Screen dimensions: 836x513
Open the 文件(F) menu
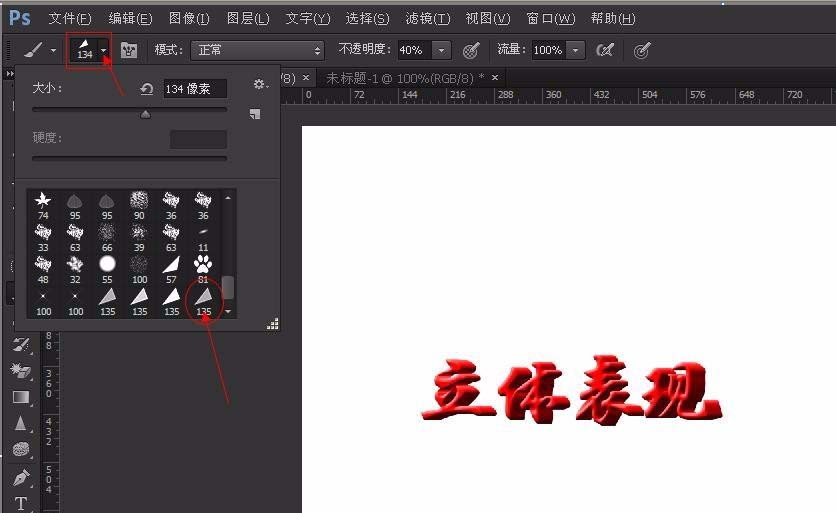[x=70, y=19]
